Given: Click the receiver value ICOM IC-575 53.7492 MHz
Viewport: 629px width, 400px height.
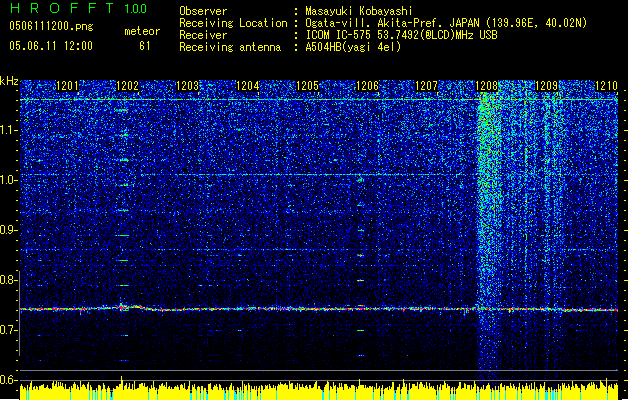Looking at the screenshot, I should [x=402, y=35].
